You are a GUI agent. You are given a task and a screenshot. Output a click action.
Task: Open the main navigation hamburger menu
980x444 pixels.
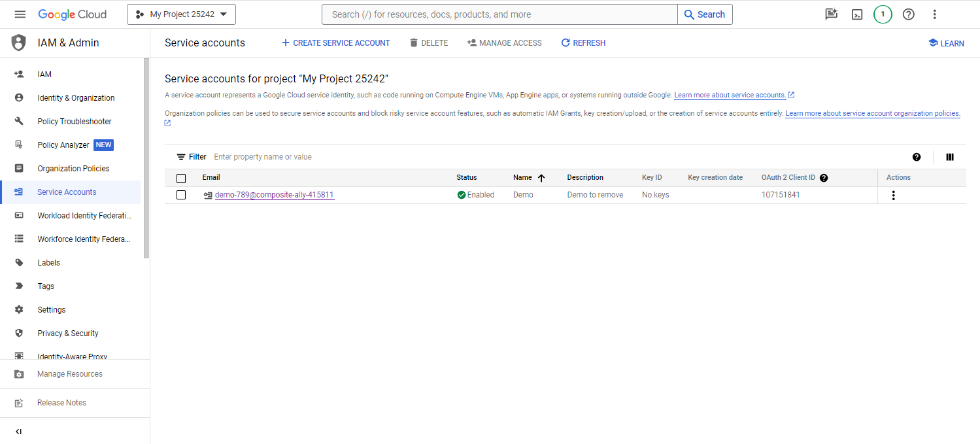tap(20, 14)
